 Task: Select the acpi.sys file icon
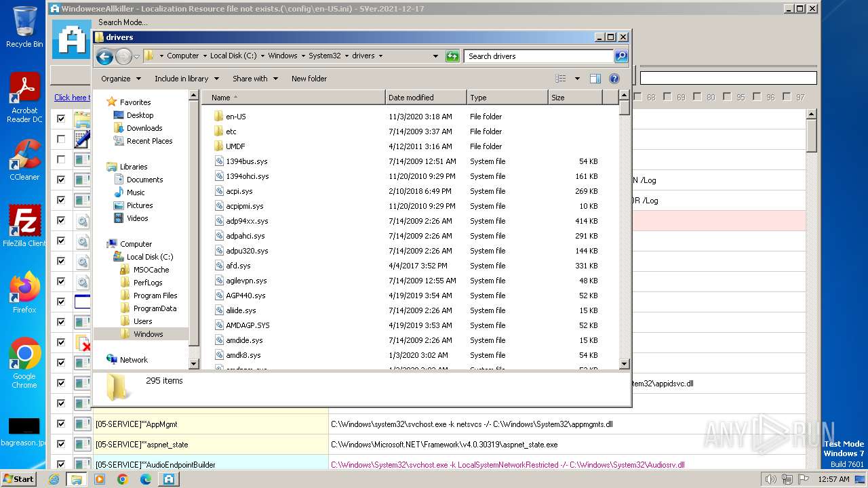pos(218,191)
